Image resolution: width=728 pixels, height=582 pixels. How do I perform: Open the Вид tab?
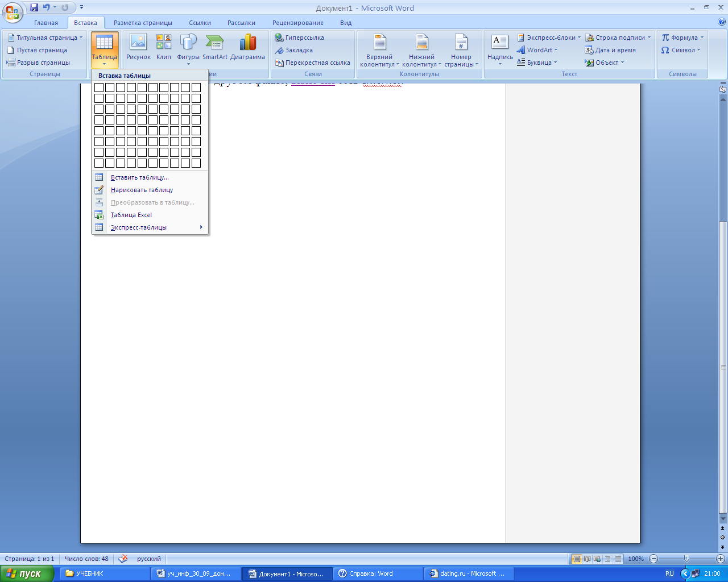click(x=346, y=23)
